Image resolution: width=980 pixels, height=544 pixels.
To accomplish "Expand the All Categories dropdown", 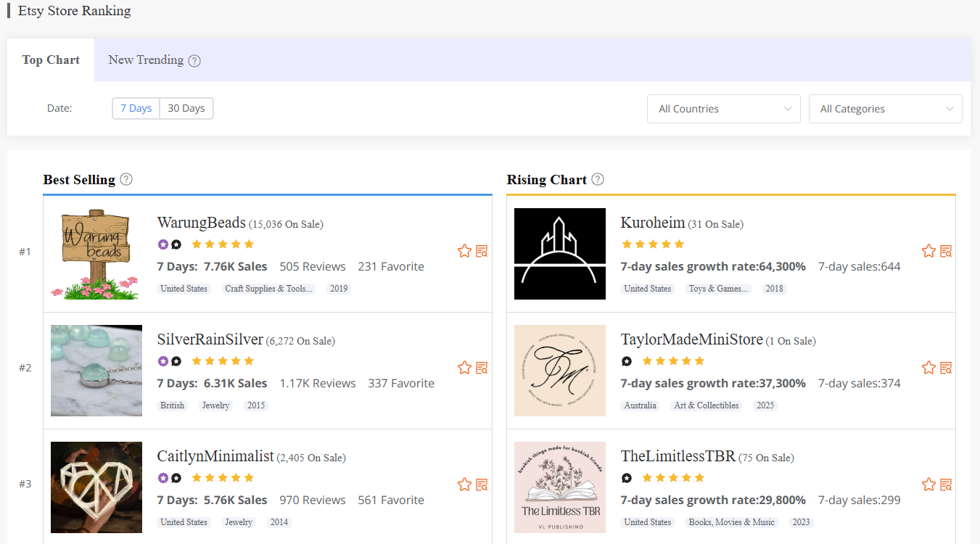I will click(885, 108).
